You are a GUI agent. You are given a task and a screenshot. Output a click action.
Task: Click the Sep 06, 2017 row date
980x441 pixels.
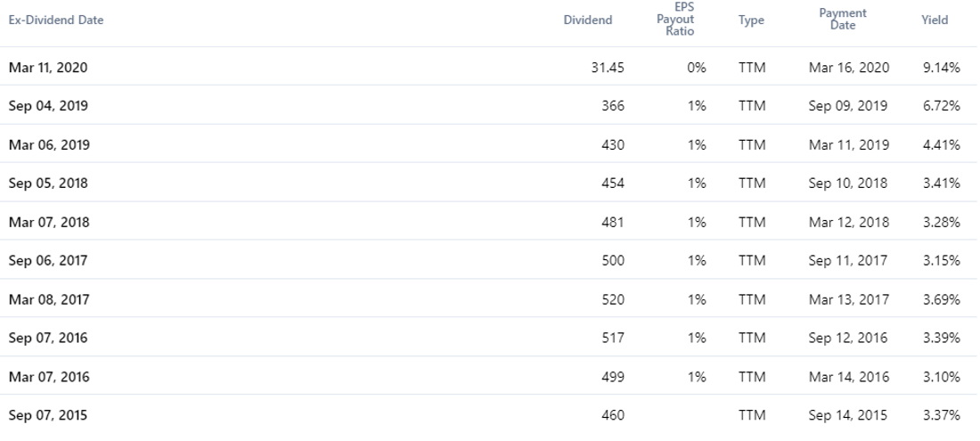[x=48, y=260]
